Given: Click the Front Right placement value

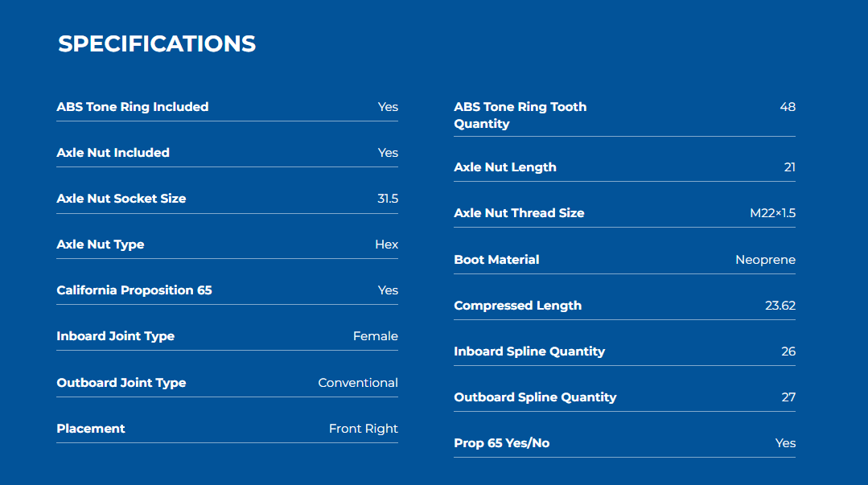Looking at the screenshot, I should (363, 429).
